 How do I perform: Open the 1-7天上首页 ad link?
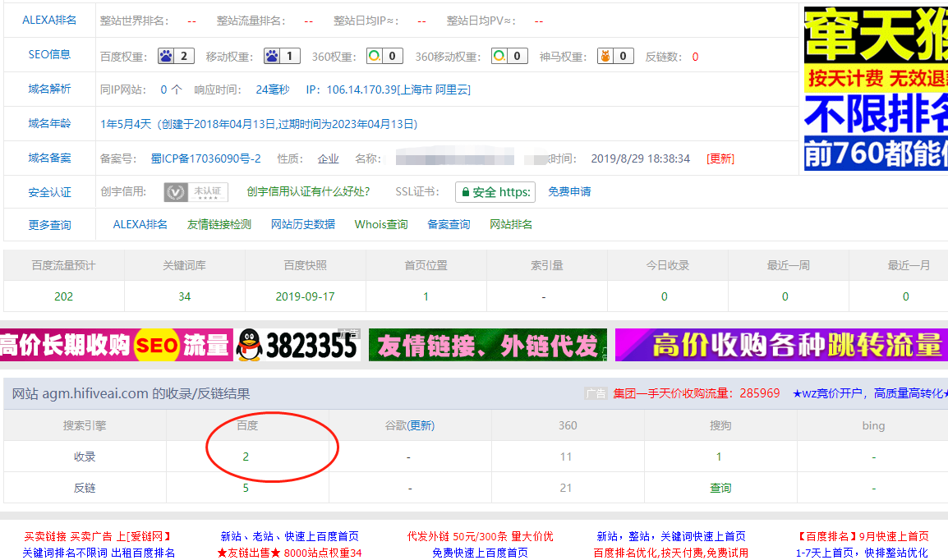[862, 553]
